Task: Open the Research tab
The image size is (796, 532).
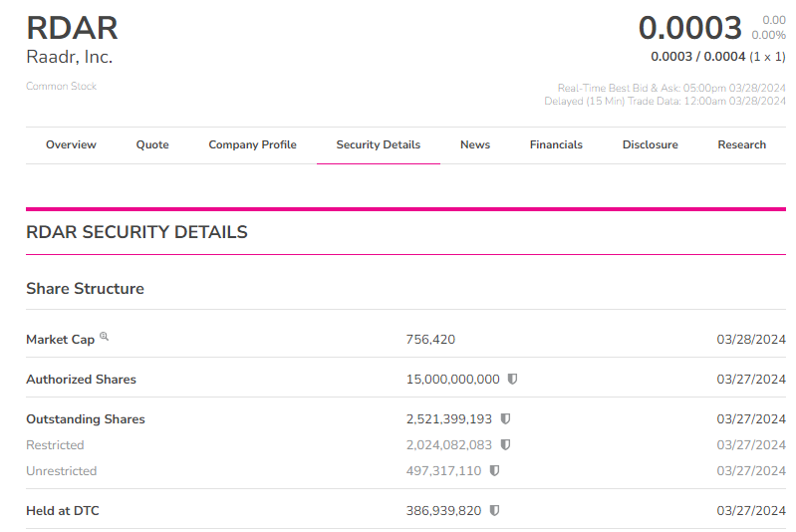Action: pos(741,144)
